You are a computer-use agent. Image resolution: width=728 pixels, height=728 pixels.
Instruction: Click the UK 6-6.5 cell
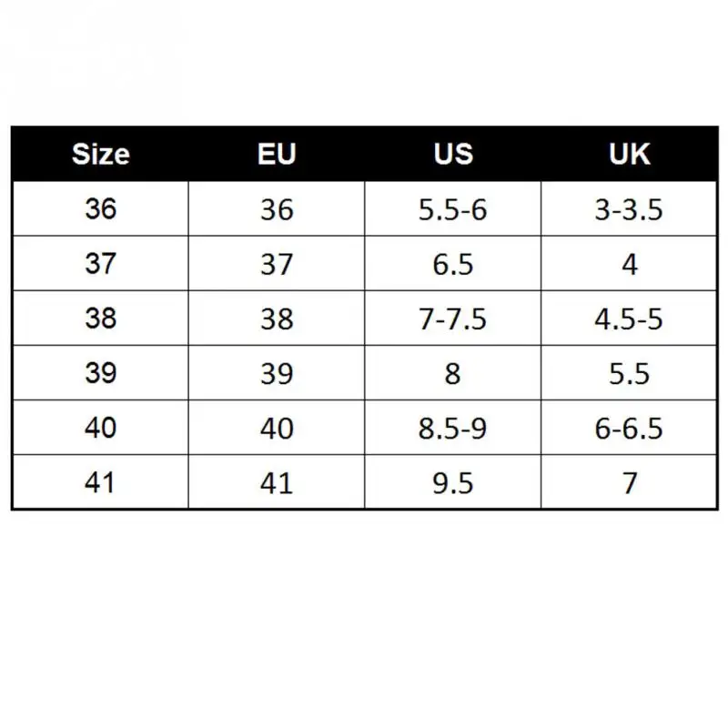629,428
